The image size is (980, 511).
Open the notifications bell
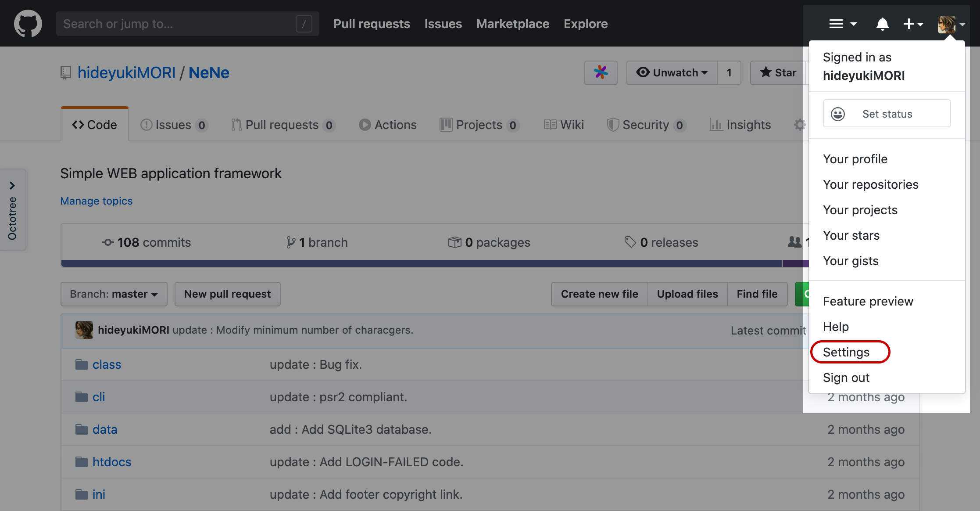[x=882, y=24]
